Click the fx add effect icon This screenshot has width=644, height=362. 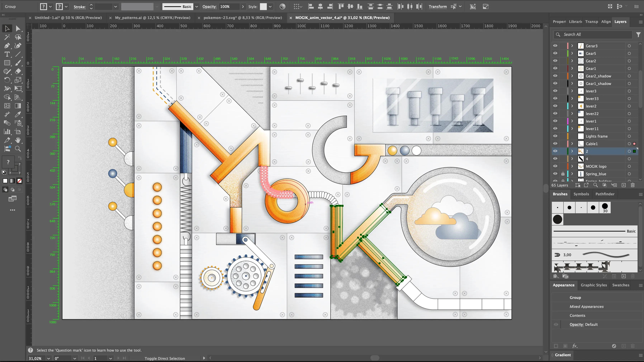tap(575, 346)
